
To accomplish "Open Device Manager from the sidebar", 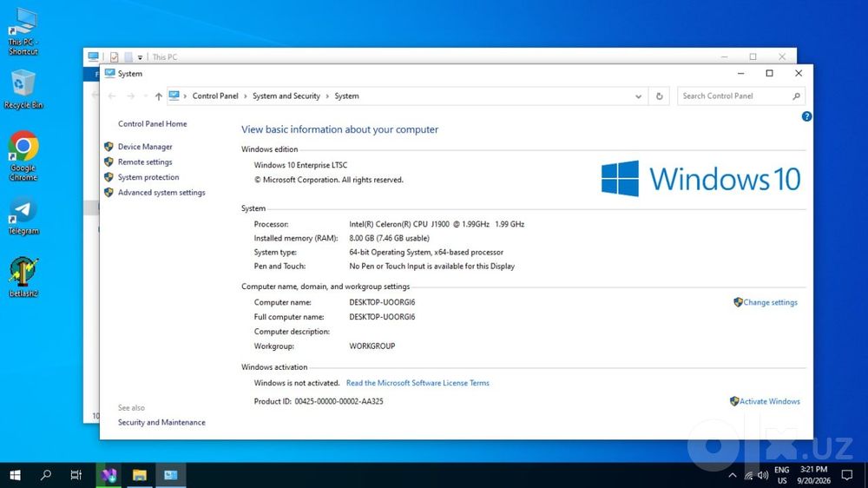I will click(145, 147).
